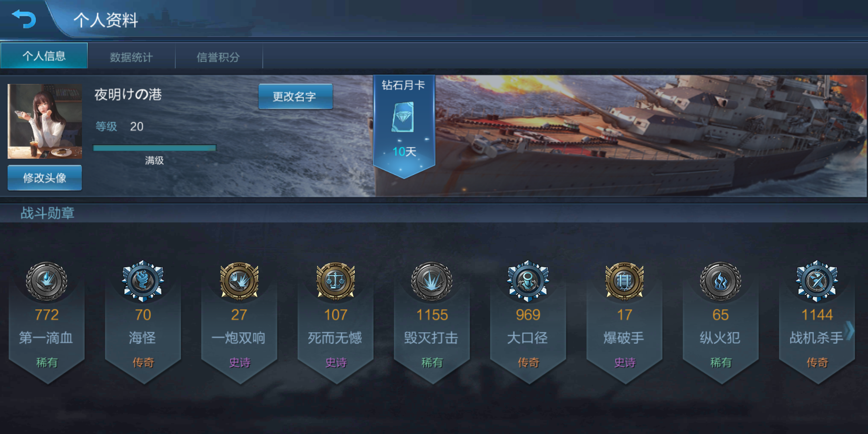
Task: Open the 一炮双响 medal badge
Action: [x=239, y=281]
